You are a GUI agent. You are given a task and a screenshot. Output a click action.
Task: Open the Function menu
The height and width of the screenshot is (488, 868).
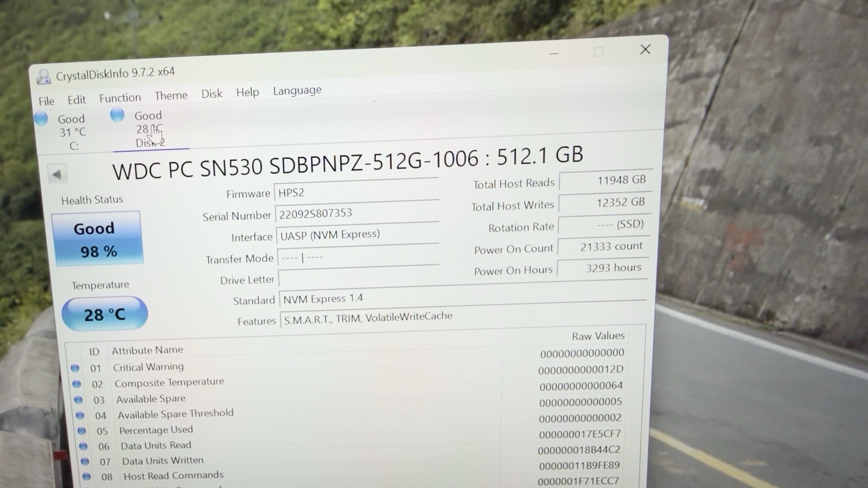click(x=120, y=98)
